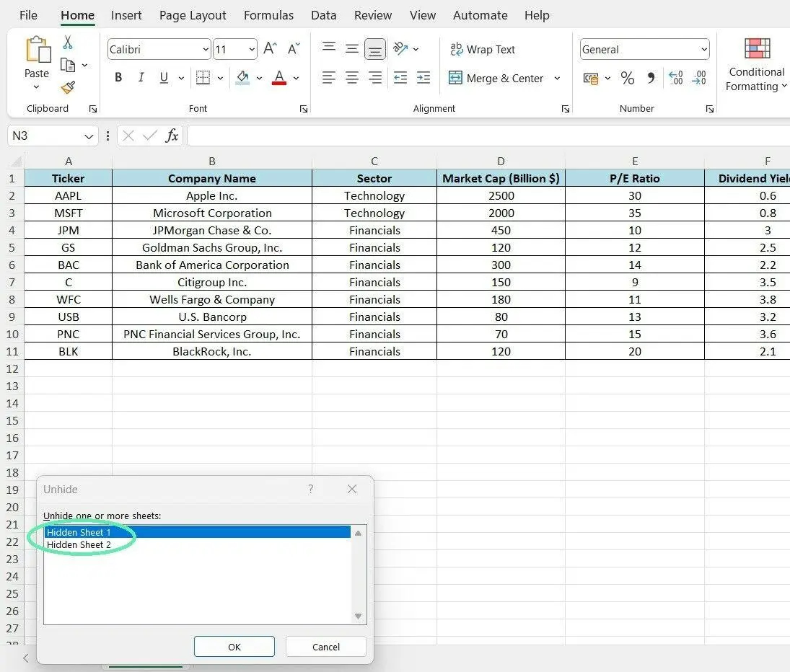This screenshot has width=790, height=672.
Task: Click the Unhide dialog help question mark
Action: pos(311,489)
